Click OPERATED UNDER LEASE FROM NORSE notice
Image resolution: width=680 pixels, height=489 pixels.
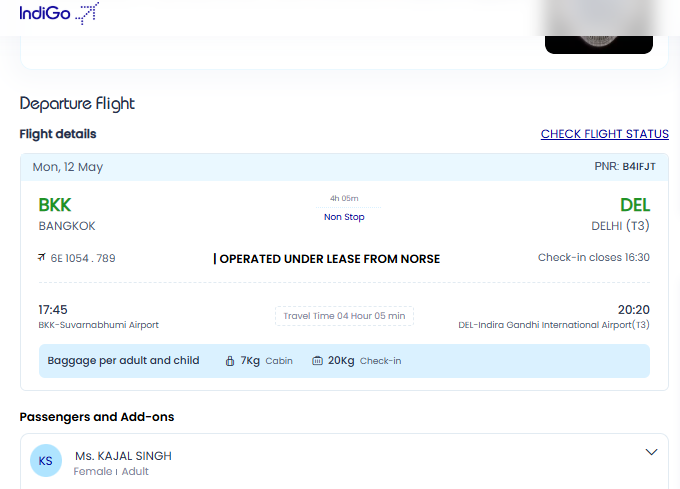(x=327, y=259)
